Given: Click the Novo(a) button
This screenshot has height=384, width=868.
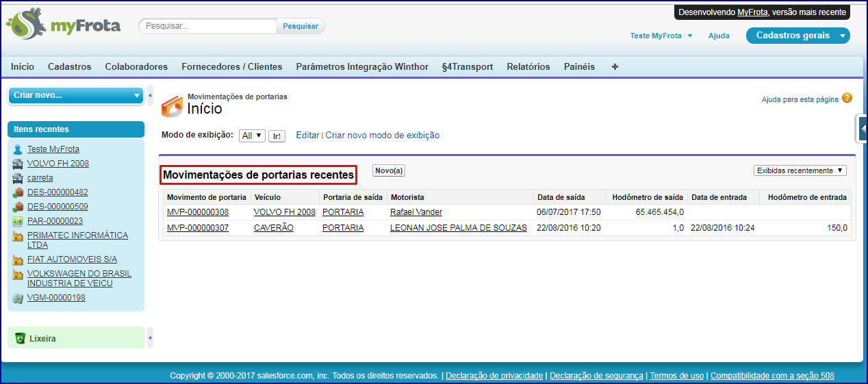Looking at the screenshot, I should point(389,170).
